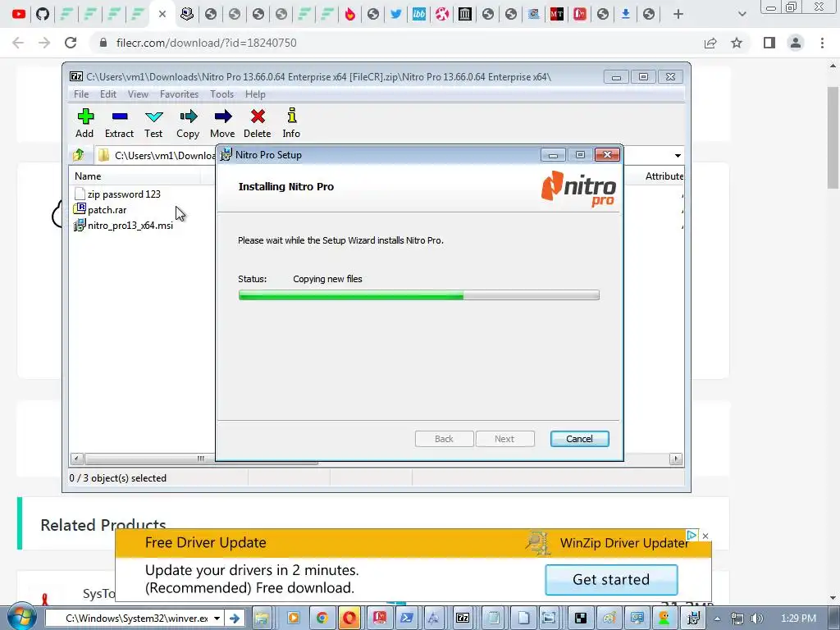Open 7-Zip from the taskbar
The height and width of the screenshot is (630, 840).
pyautogui.click(x=463, y=619)
